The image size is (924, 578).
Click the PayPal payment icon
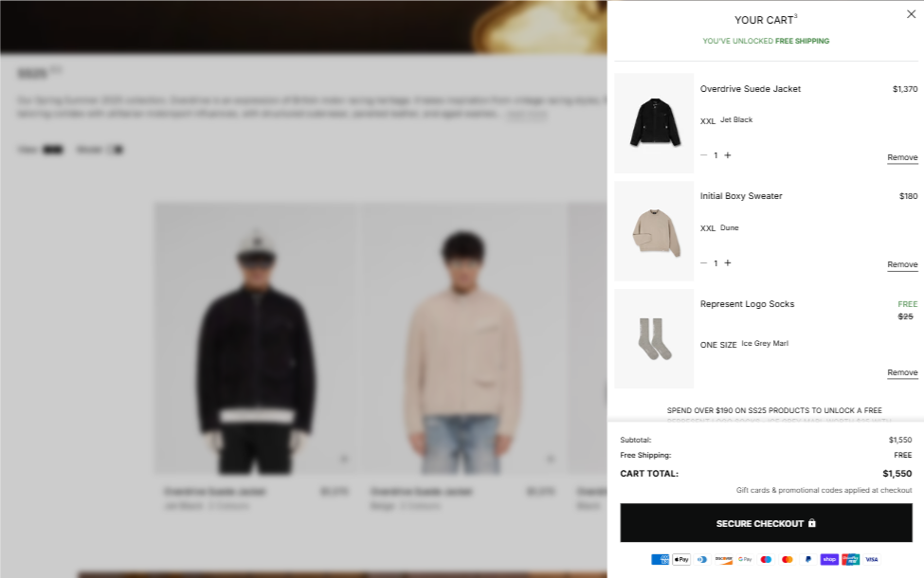808,560
